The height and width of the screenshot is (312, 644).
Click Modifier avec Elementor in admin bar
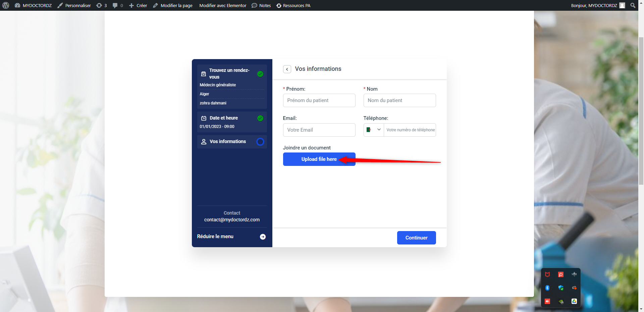click(x=223, y=5)
